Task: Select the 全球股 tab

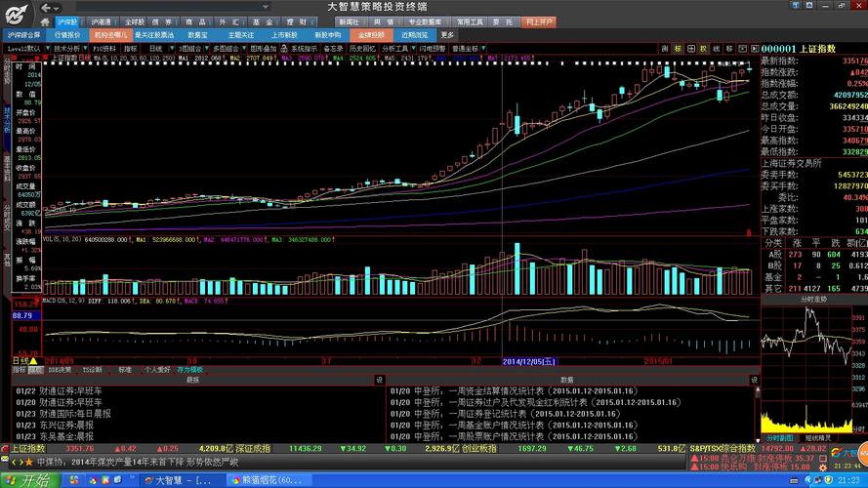Action: coord(134,22)
